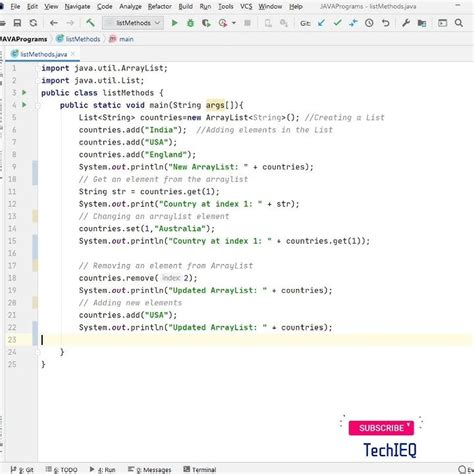Open settings wrench icon in toolbar
This screenshot has width=474, height=474.
(x=406, y=23)
